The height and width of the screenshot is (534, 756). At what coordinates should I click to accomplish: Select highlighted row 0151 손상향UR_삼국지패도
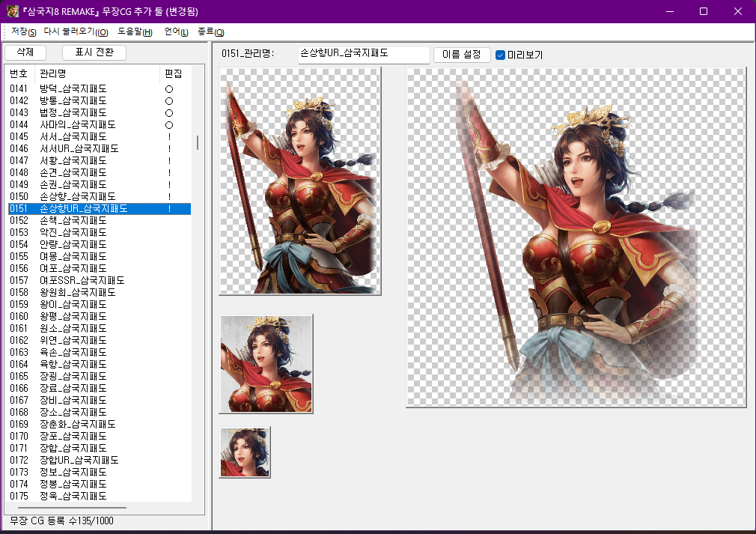[x=100, y=208]
